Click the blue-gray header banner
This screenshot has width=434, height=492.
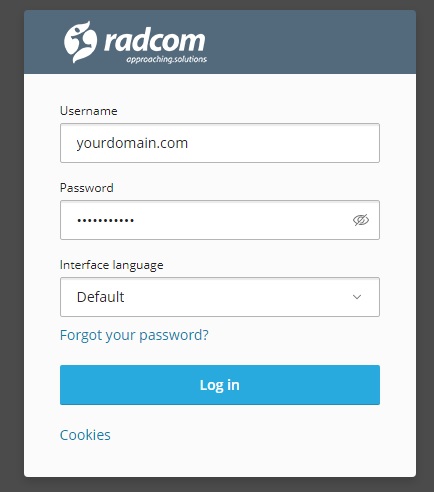click(300, 42)
